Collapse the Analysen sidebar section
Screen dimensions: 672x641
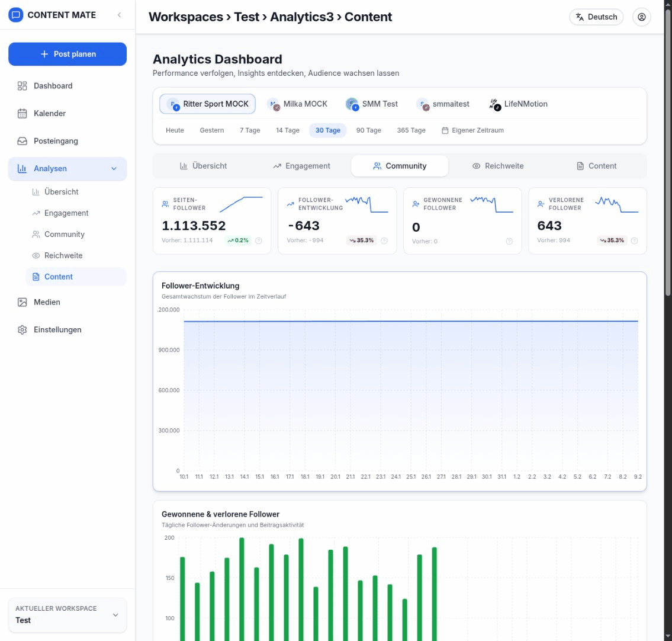[114, 169]
